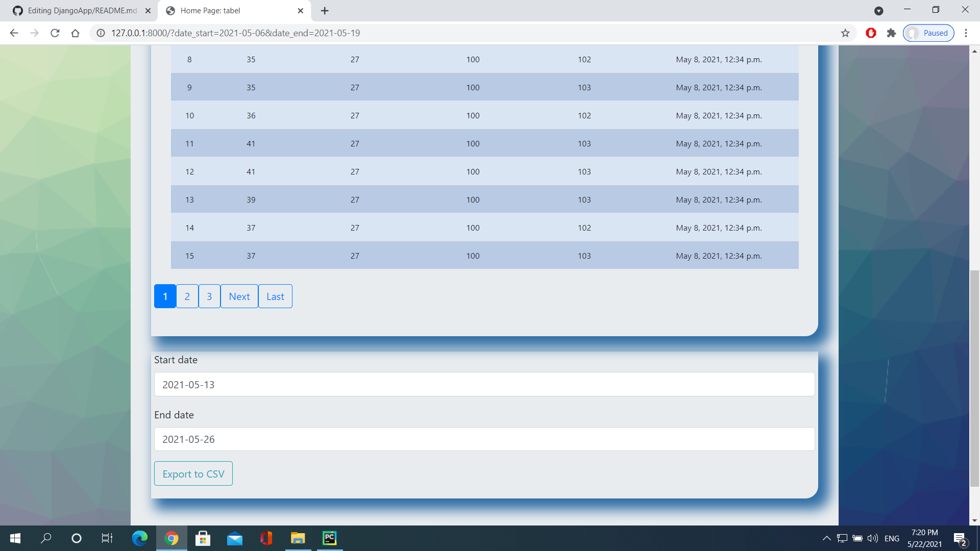Image resolution: width=980 pixels, height=551 pixels.
Task: Open Chrome extensions puzzle icon
Action: pos(891,33)
